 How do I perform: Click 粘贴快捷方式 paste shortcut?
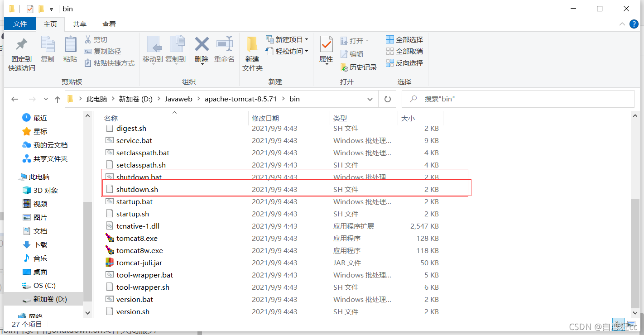click(x=109, y=63)
